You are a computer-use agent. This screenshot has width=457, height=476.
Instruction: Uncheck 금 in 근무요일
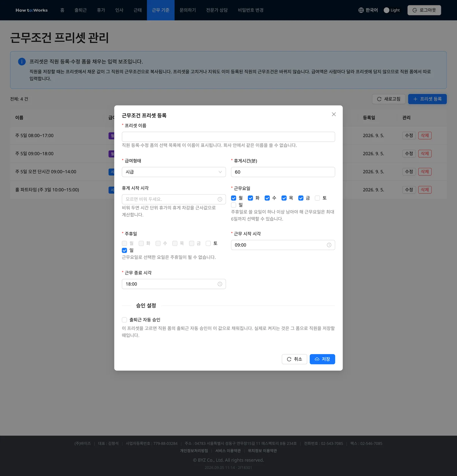[301, 198]
